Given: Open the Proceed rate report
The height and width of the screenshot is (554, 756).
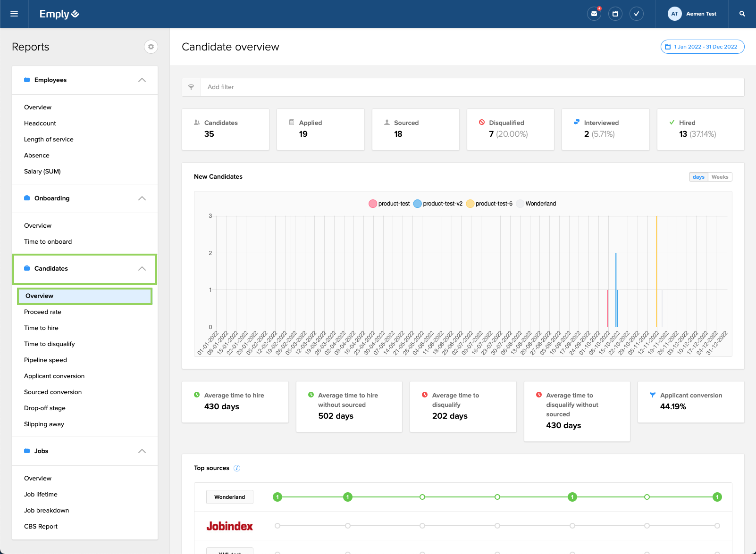Looking at the screenshot, I should click(42, 312).
